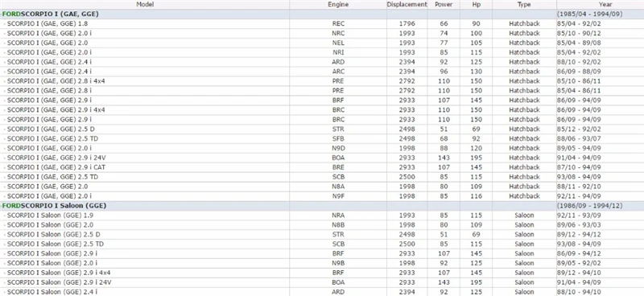Click year range 88/10 - 92/02

[579, 62]
